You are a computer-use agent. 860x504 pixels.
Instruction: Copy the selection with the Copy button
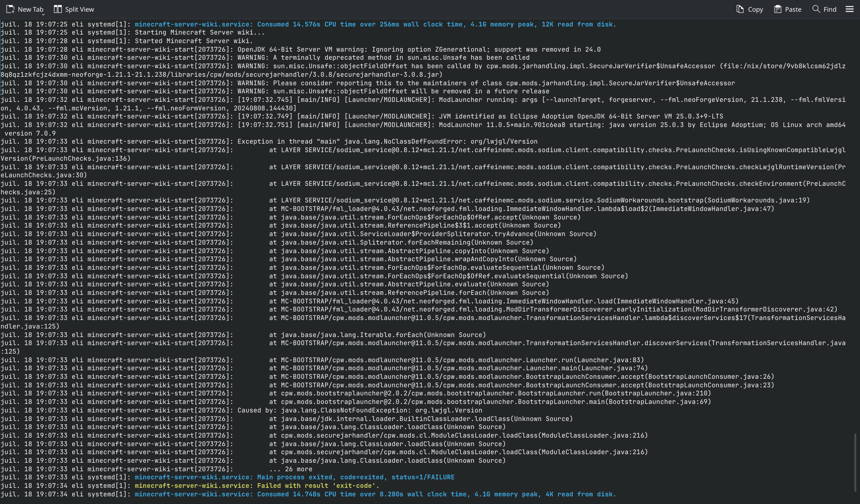tap(750, 9)
